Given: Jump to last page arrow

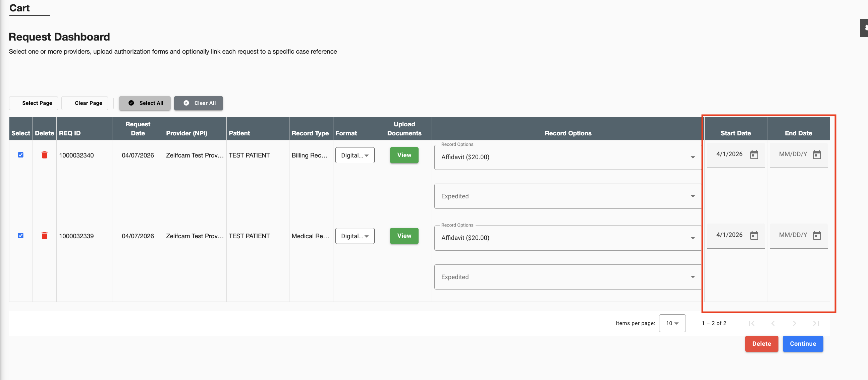Looking at the screenshot, I should tap(815, 323).
